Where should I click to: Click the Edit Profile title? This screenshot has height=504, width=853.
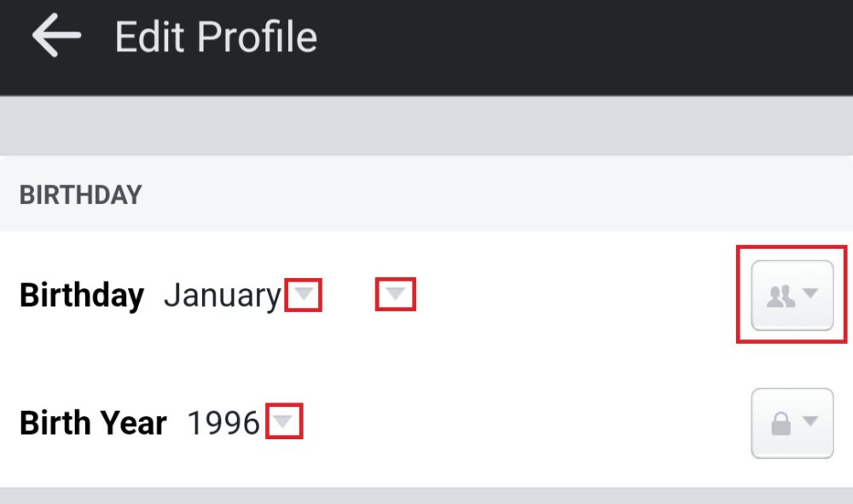(x=216, y=38)
